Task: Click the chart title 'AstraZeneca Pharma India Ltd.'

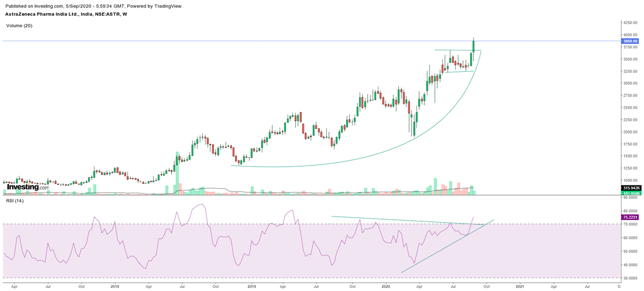Action: click(41, 14)
